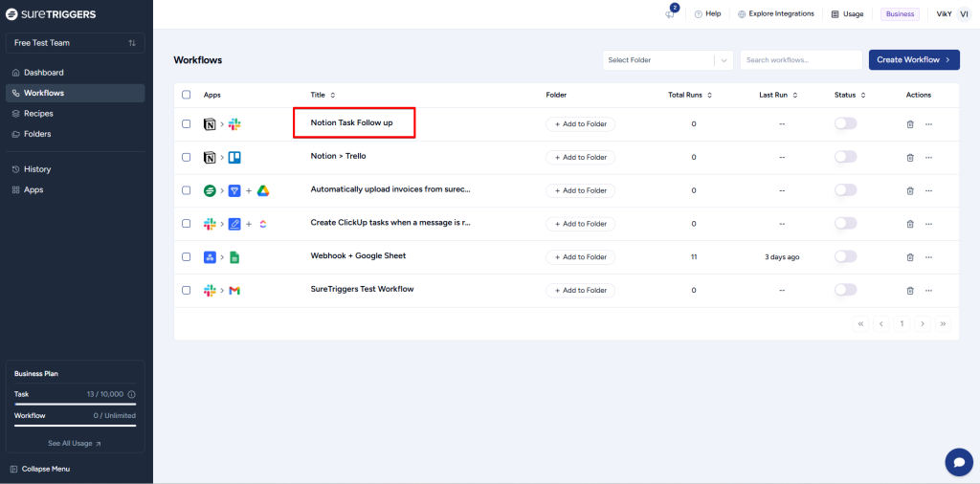This screenshot has height=484, width=980.
Task: Click trash icon for Notion > Trello row
Action: [909, 158]
